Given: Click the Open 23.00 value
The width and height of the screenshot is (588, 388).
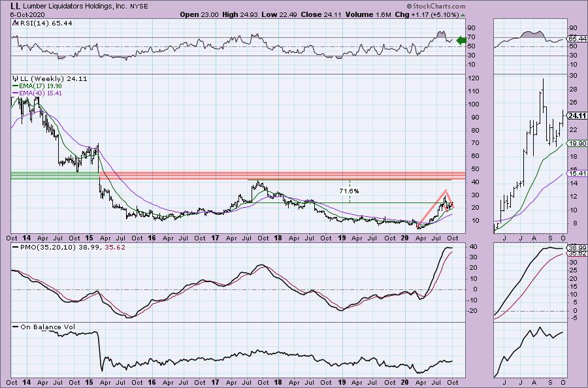Looking at the screenshot, I should click(x=199, y=14).
